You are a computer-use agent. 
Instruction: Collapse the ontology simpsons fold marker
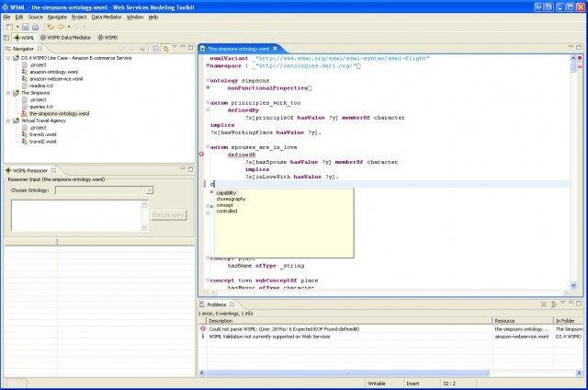(x=208, y=80)
